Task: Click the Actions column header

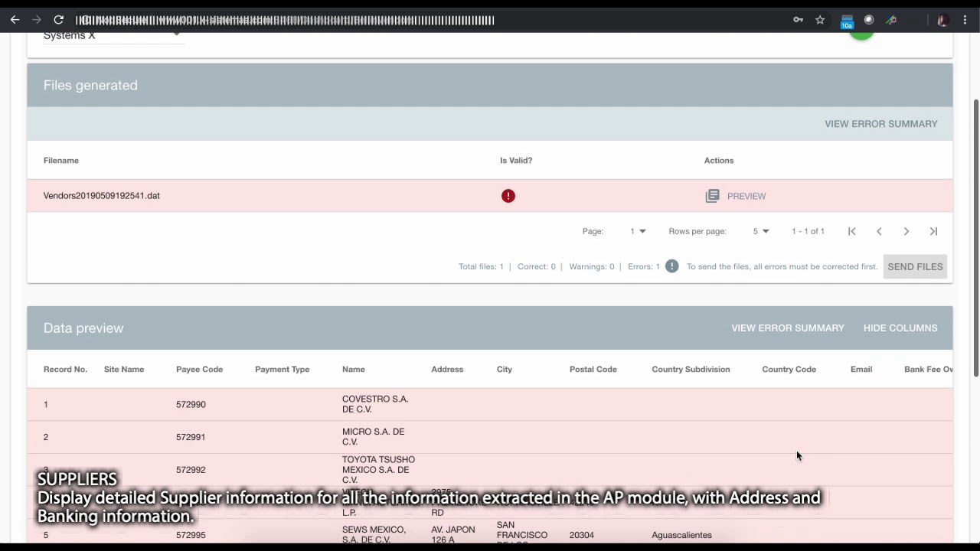Action: (719, 161)
